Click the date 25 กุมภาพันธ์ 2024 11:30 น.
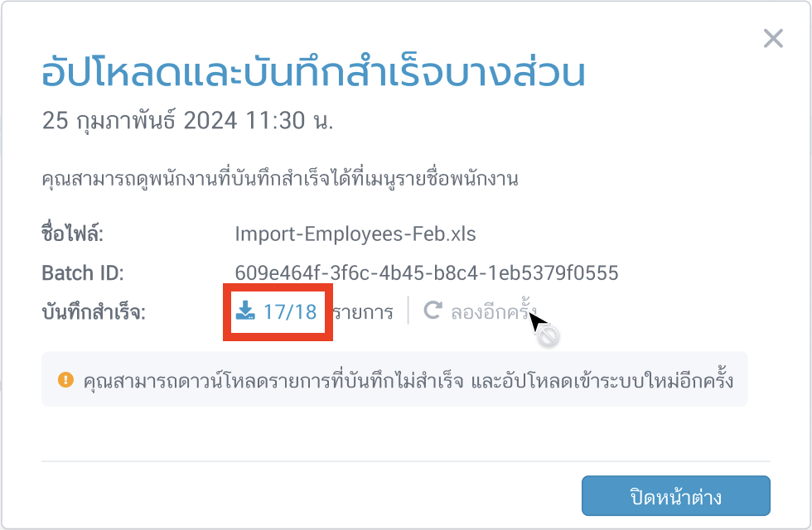 [x=187, y=121]
